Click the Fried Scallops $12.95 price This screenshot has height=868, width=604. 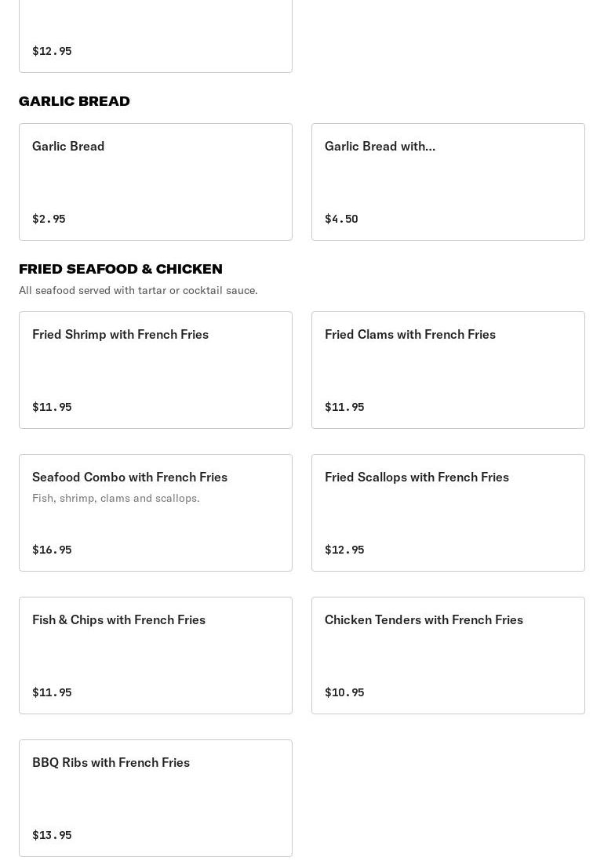tap(344, 550)
